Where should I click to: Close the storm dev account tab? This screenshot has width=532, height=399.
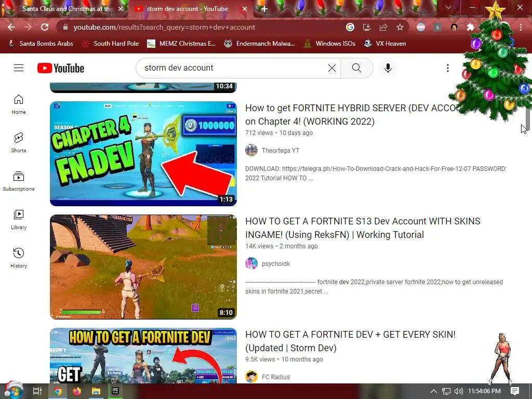245,9
